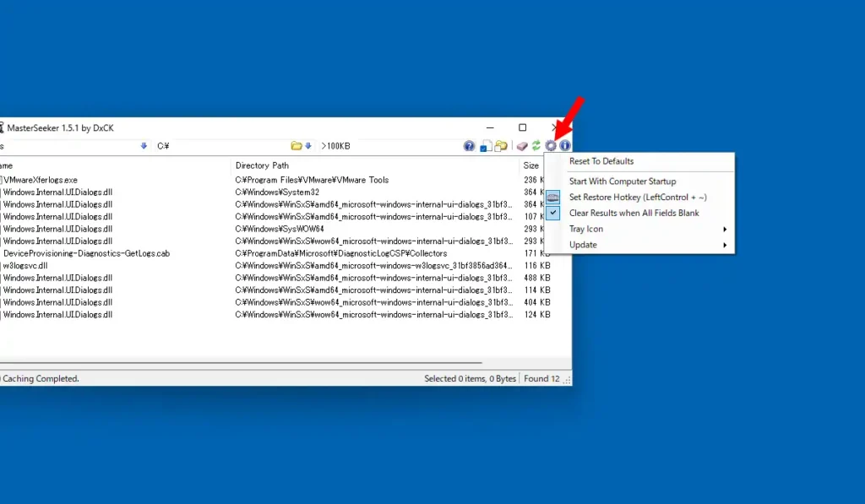Select the w3logsvc.dll row

pyautogui.click(x=24, y=266)
